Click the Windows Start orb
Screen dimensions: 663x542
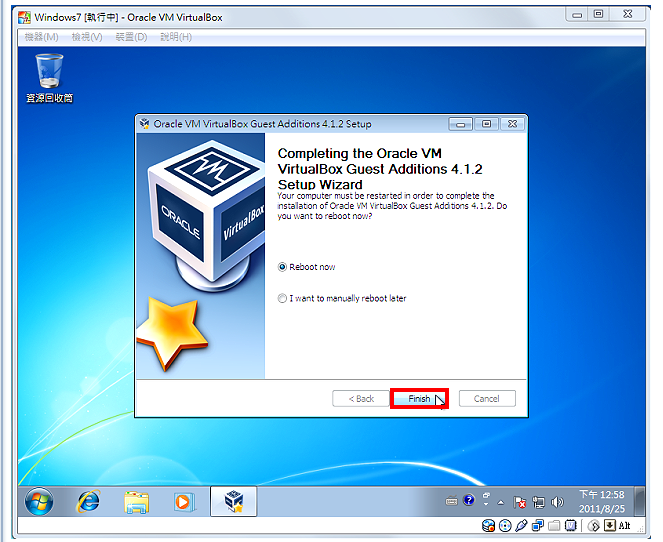[39, 502]
